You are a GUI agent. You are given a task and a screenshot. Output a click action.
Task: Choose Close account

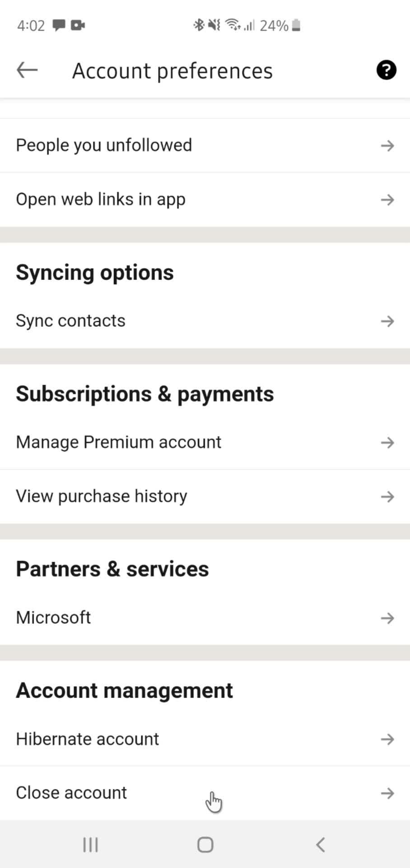[x=205, y=793]
